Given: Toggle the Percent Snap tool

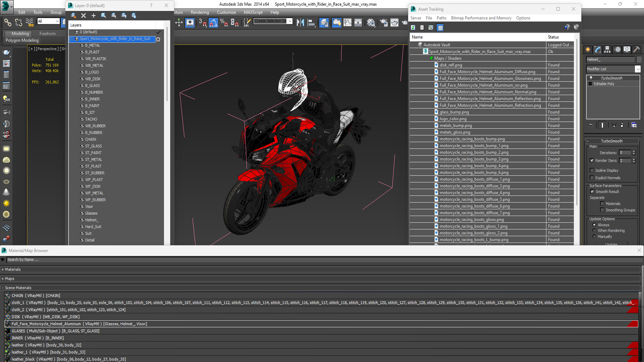Looking at the screenshot, I should coord(224,22).
